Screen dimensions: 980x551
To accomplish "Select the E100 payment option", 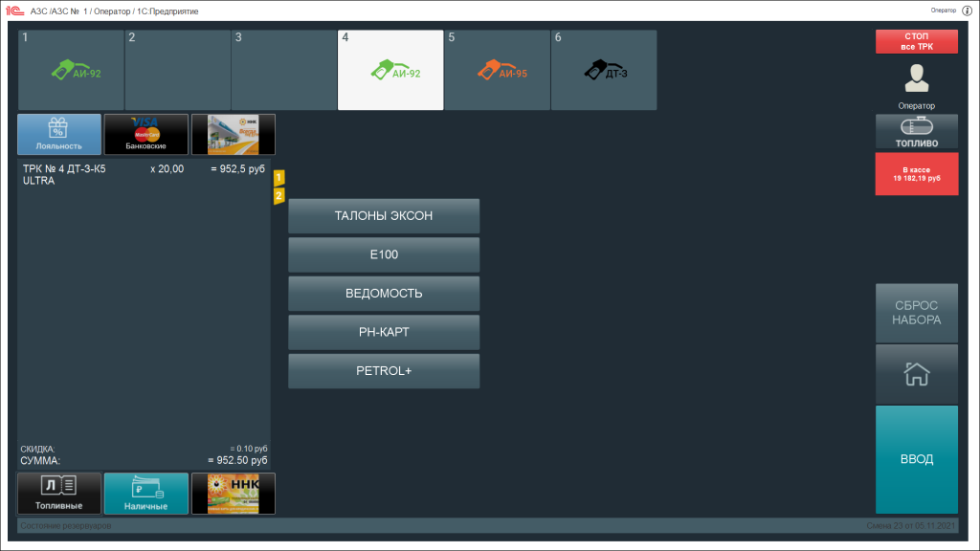I will tap(384, 255).
